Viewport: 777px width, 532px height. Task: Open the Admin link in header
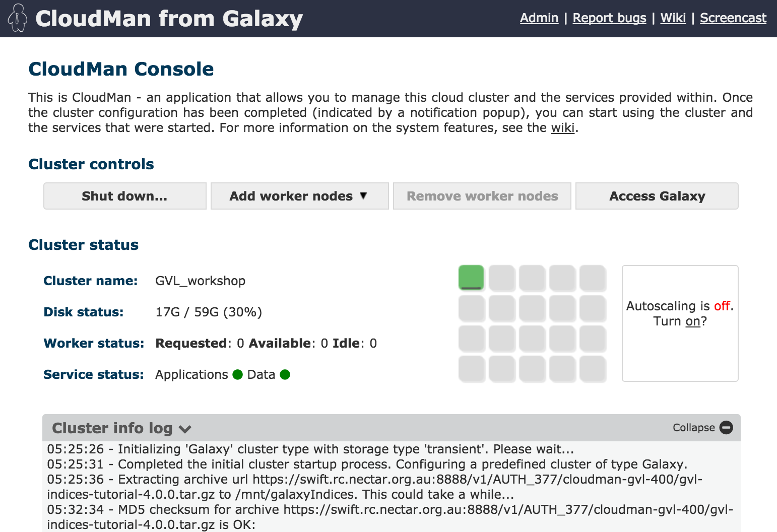click(539, 18)
